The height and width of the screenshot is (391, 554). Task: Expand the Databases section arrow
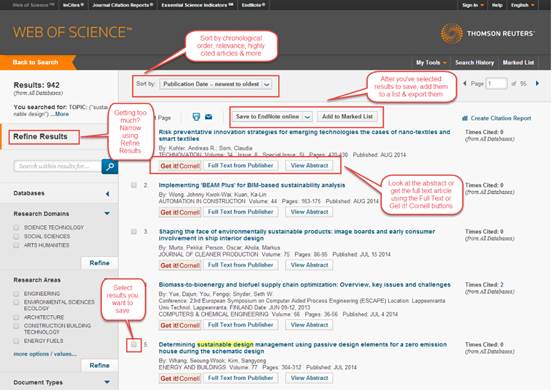pos(107,194)
